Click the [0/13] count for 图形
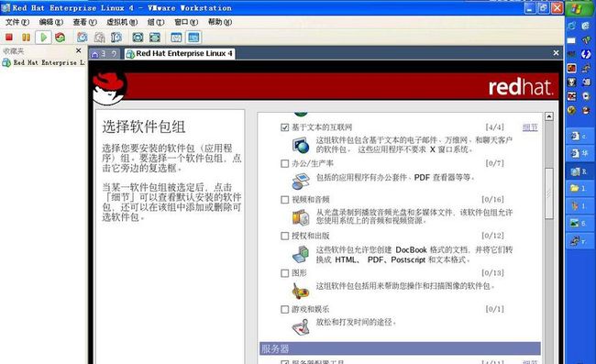The height and width of the screenshot is (364, 596). click(492, 273)
